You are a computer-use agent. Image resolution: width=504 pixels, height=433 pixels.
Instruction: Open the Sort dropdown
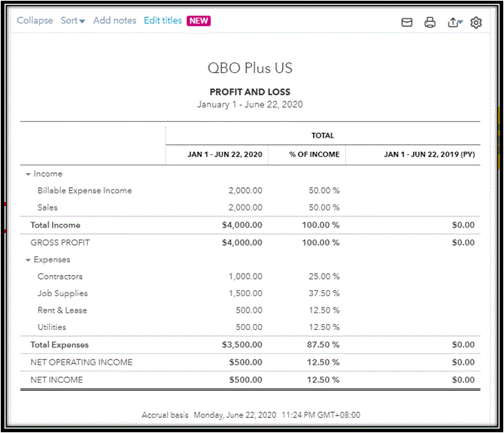[73, 20]
